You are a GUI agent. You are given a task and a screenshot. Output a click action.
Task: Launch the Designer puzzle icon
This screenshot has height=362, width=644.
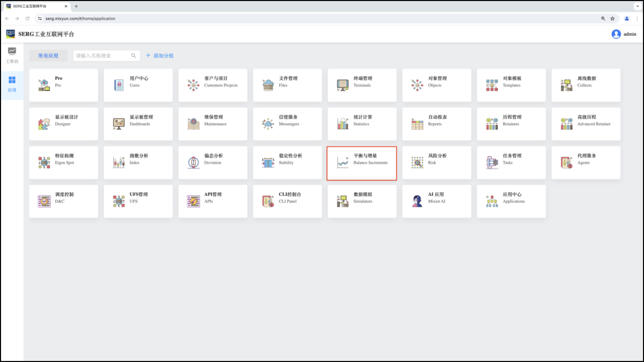click(44, 124)
